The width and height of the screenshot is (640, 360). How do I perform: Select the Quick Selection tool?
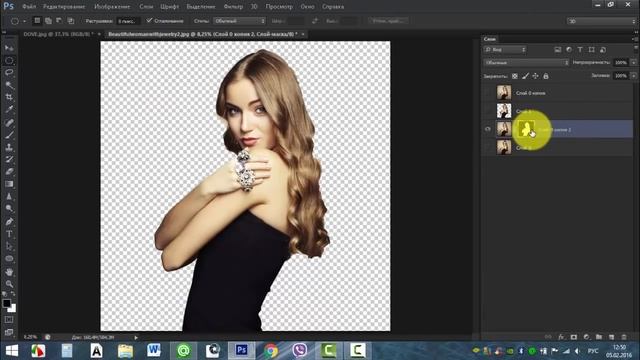click(x=9, y=85)
